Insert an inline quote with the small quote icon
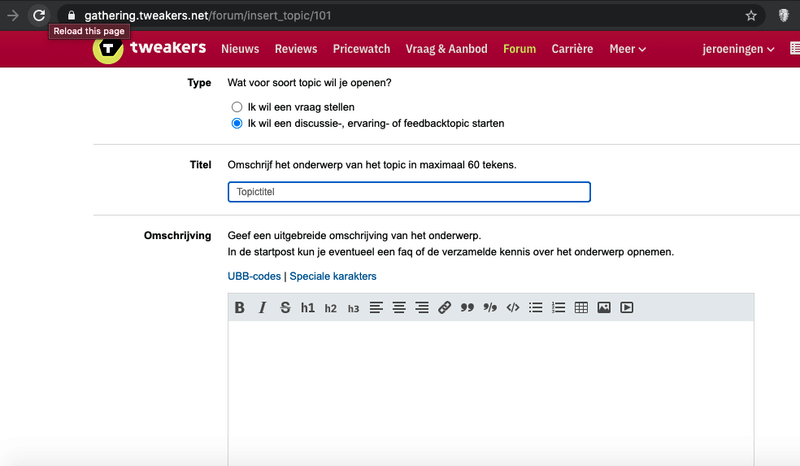This screenshot has height=466, width=800. tap(490, 307)
